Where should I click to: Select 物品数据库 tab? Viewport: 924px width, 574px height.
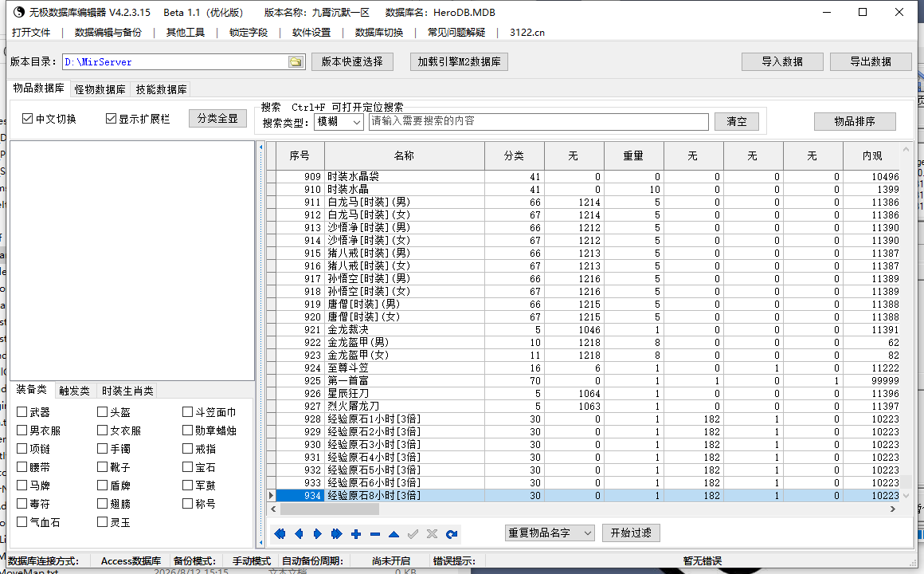(x=39, y=88)
